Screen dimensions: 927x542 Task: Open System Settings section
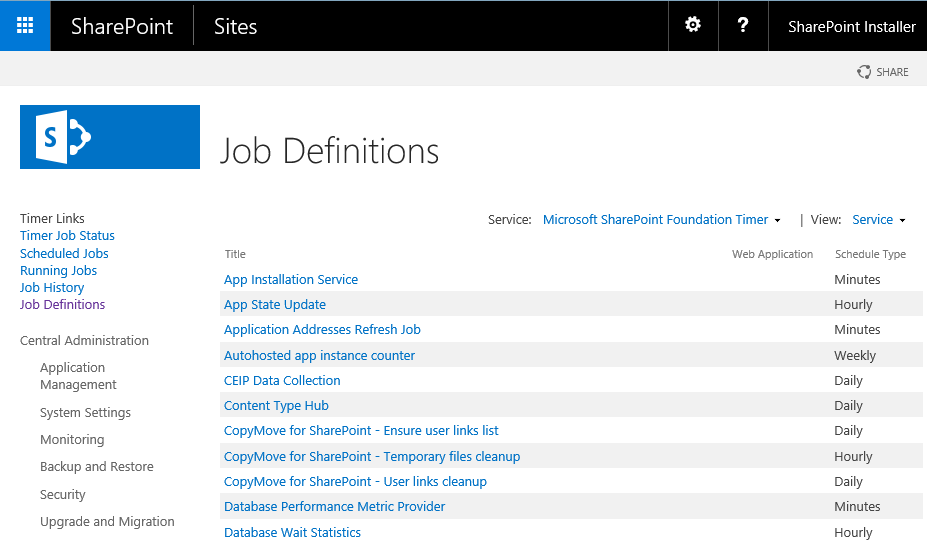85,413
